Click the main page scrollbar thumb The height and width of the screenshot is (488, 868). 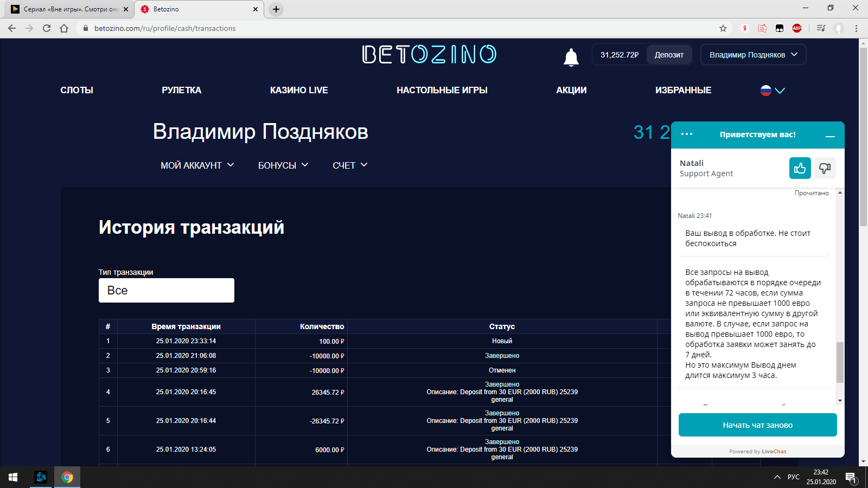[863, 137]
